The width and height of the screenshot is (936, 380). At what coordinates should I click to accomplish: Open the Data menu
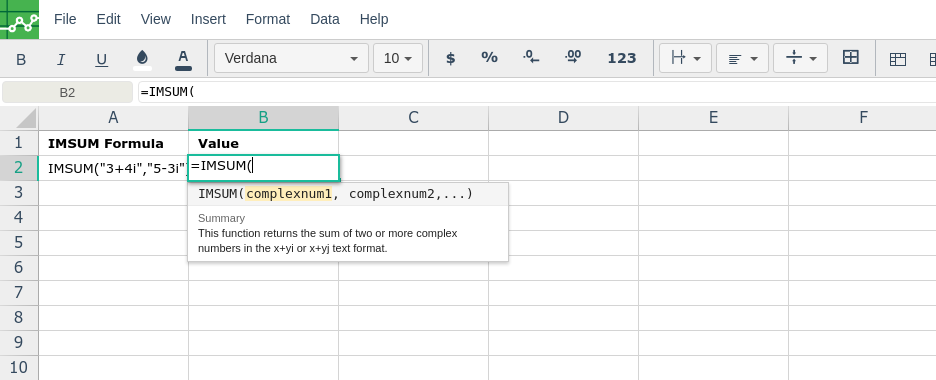point(325,19)
